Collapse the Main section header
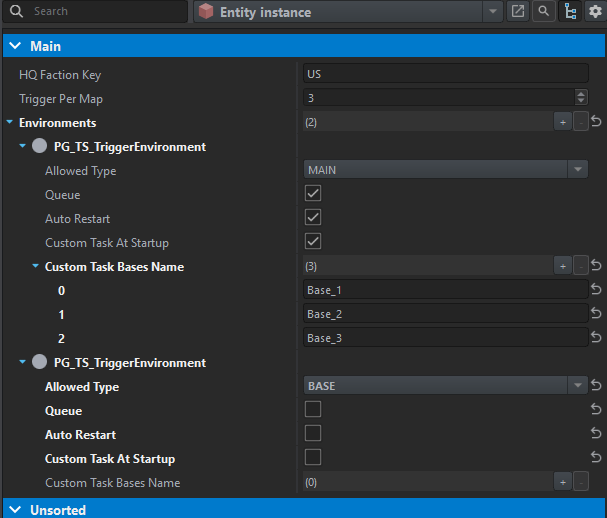The width and height of the screenshot is (607, 518). pos(14,46)
